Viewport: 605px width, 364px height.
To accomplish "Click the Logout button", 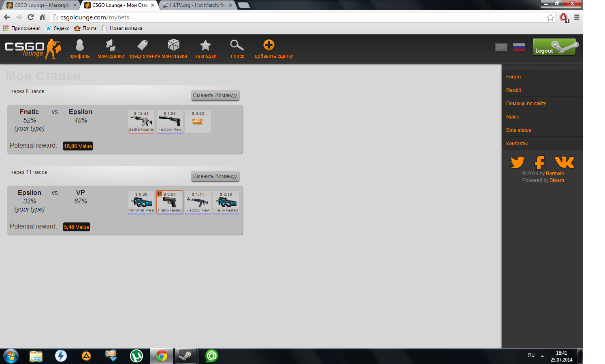I will (554, 47).
